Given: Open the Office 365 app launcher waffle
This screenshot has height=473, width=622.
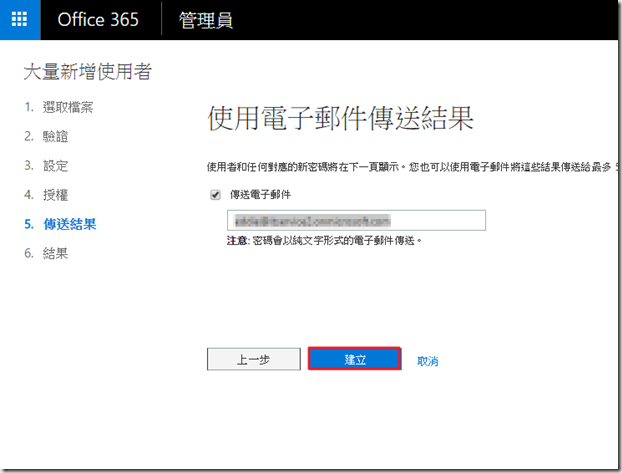Looking at the screenshot, I should [x=20, y=20].
